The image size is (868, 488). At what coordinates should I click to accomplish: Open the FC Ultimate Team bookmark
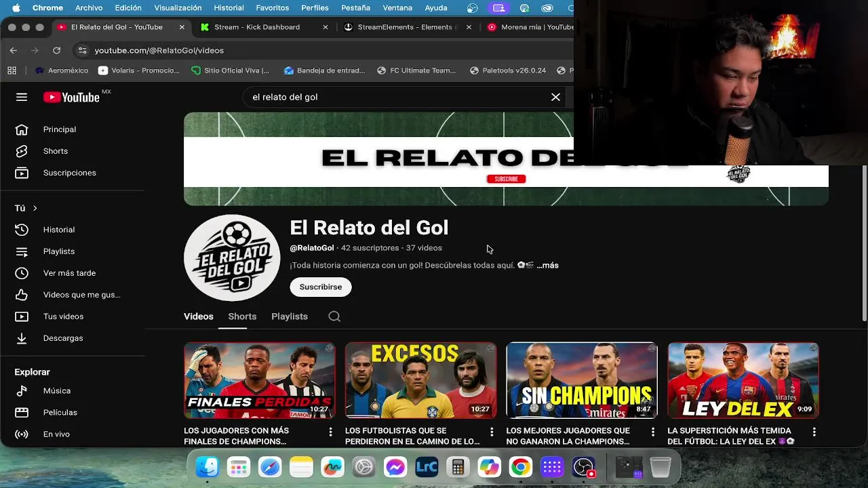point(416,70)
